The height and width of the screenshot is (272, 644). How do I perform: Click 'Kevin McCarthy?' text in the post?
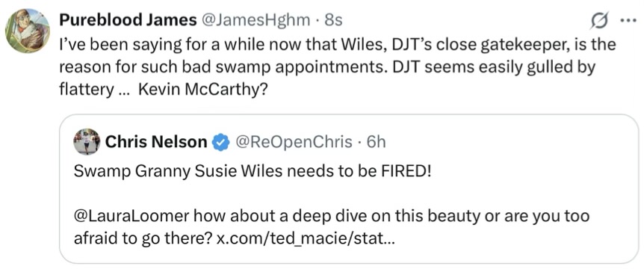click(203, 89)
